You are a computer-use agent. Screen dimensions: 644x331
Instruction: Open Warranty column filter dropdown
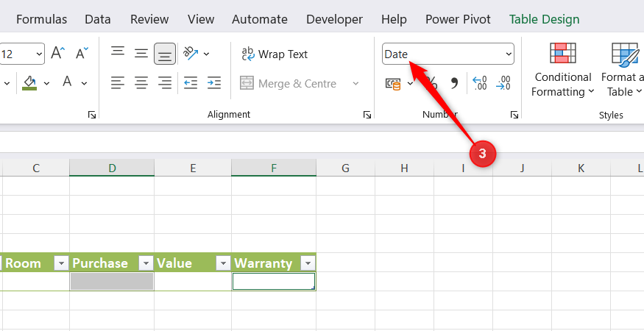308,263
